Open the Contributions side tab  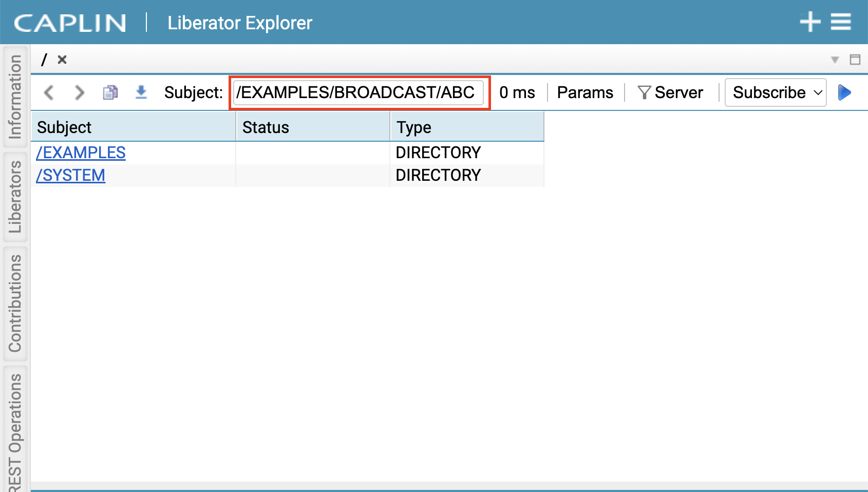(x=15, y=304)
